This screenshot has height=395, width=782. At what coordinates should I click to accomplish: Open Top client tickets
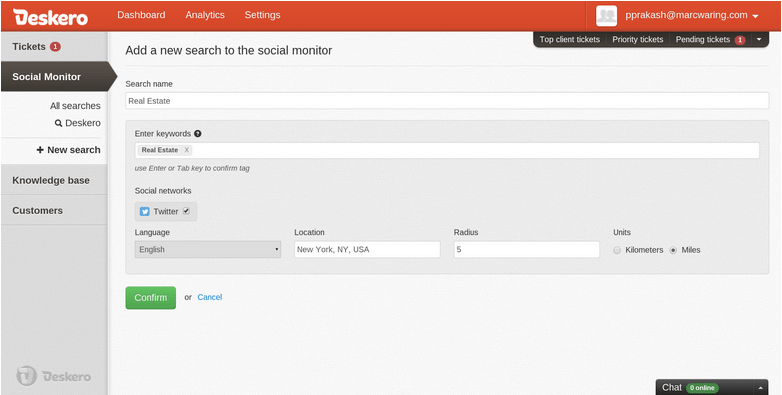[x=570, y=39]
